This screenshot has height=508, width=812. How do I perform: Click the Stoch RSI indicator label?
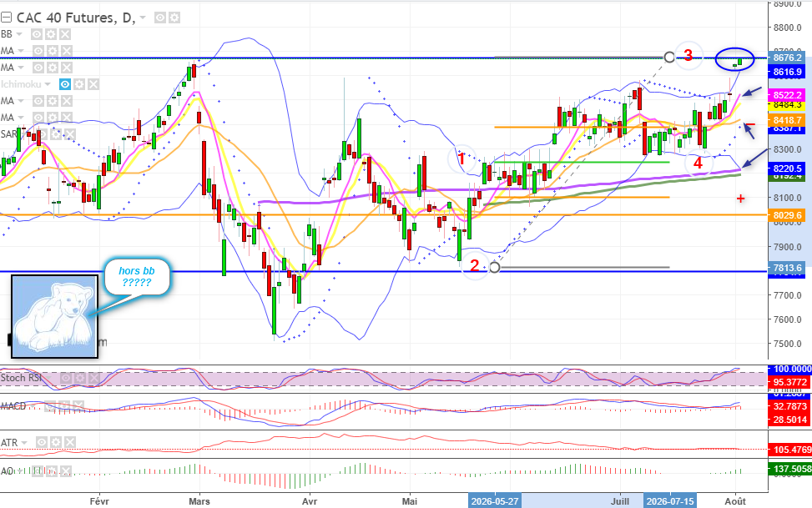(21, 378)
